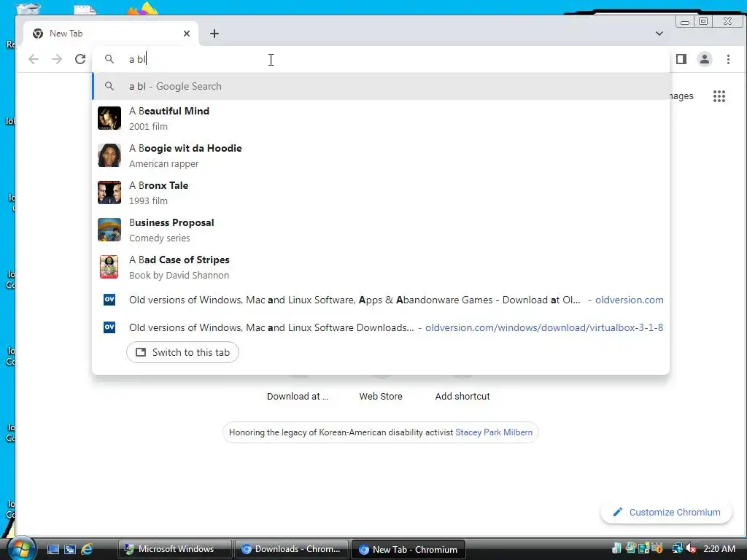Open the Web Store shortcut

click(x=381, y=396)
